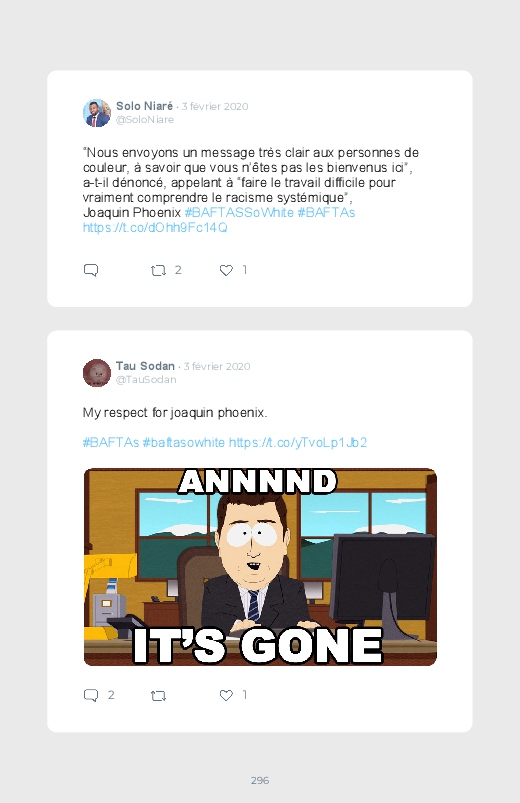This screenshot has width=520, height=803.
Task: Click the reply icon on Solo Niaré's tweet
Action: (x=91, y=270)
